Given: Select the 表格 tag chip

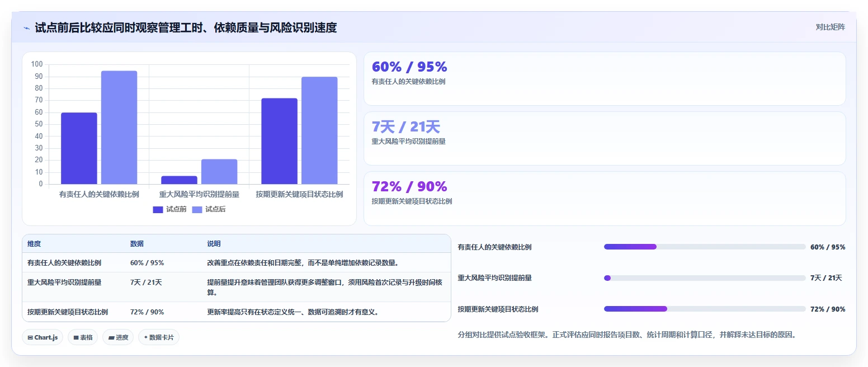Looking at the screenshot, I should tap(83, 337).
